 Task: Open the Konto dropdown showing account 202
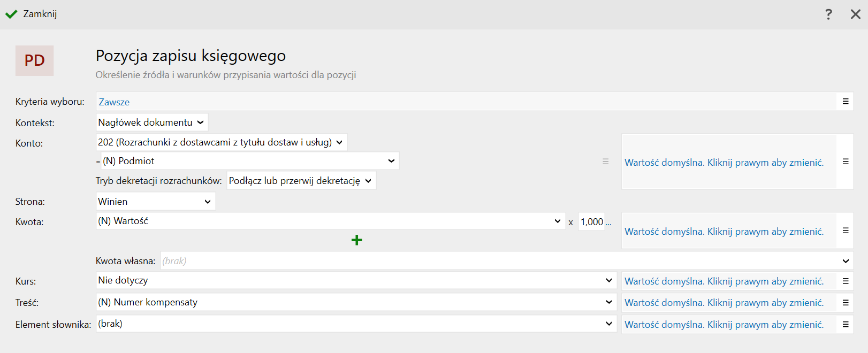pyautogui.click(x=221, y=142)
